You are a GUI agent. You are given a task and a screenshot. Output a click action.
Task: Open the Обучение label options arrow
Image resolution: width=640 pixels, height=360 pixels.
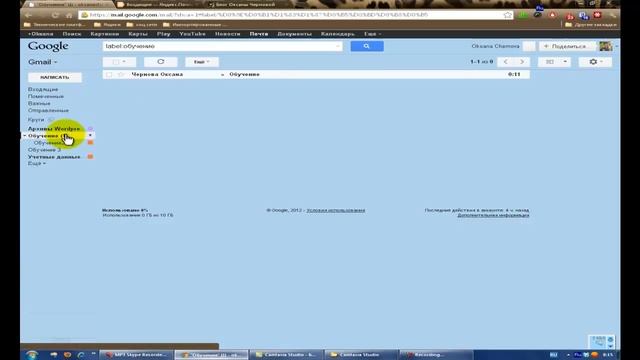tap(90, 136)
